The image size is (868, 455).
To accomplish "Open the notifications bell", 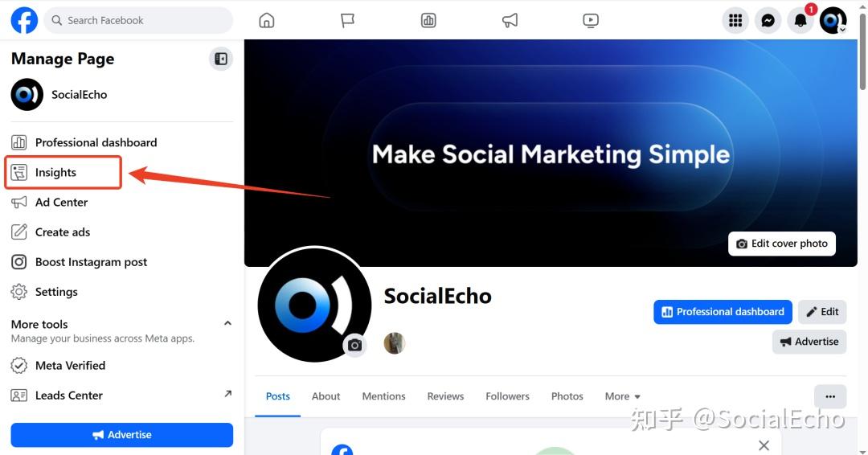I will 800,20.
